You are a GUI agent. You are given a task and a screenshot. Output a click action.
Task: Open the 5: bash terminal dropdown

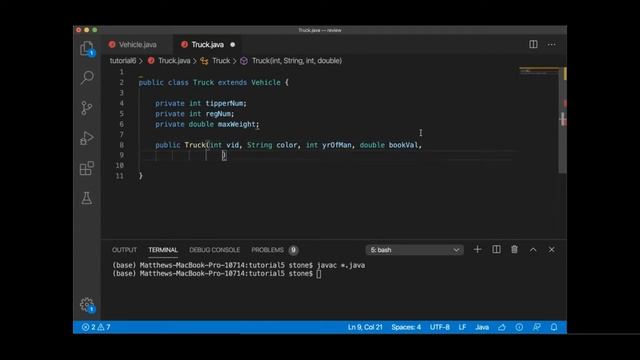click(415, 250)
